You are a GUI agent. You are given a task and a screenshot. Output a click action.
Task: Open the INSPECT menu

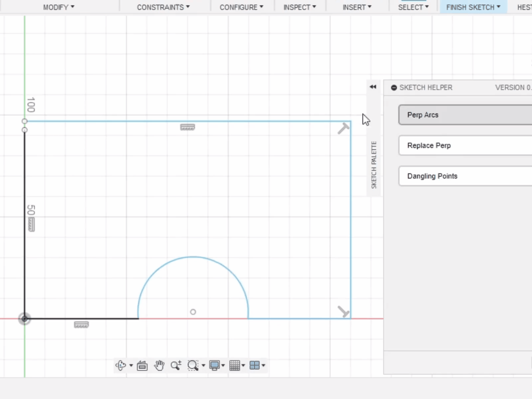tap(300, 7)
